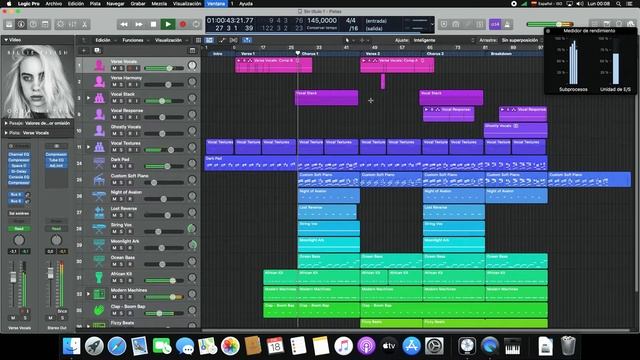Expand the Pasaje region inspector disclosure triangle

coord(6,123)
